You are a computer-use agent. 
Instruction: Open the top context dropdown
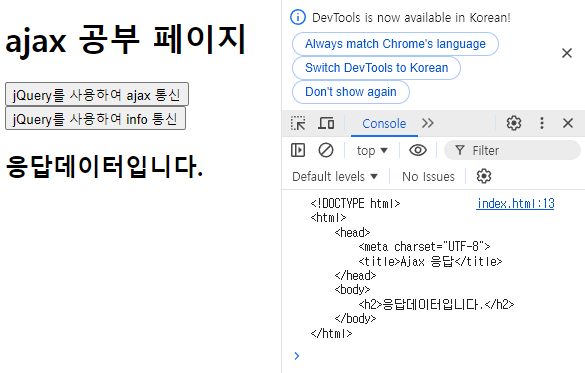click(372, 150)
